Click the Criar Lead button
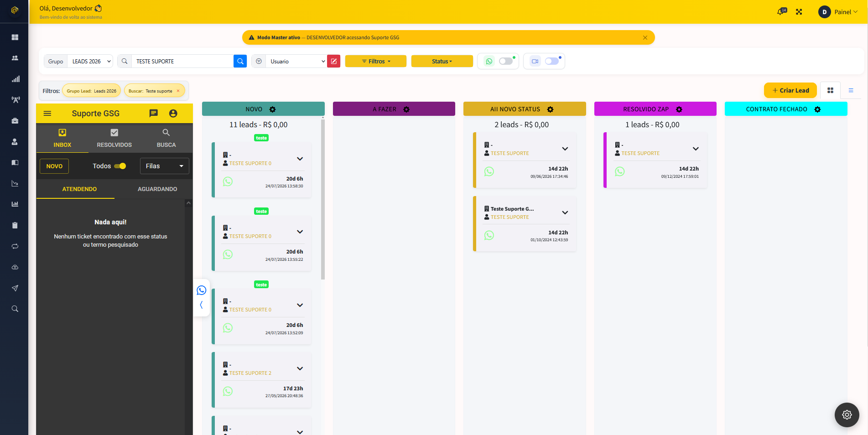 pos(790,90)
